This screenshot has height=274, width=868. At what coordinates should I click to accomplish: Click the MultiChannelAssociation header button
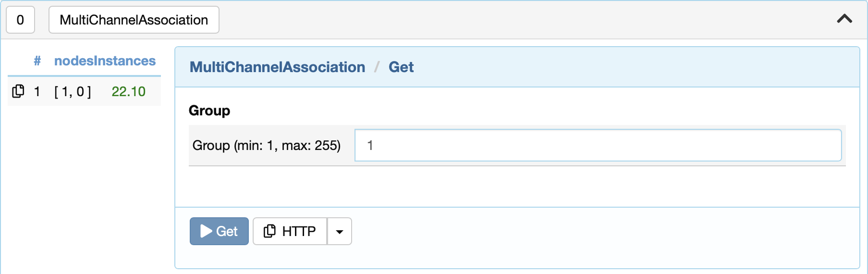coord(134,20)
